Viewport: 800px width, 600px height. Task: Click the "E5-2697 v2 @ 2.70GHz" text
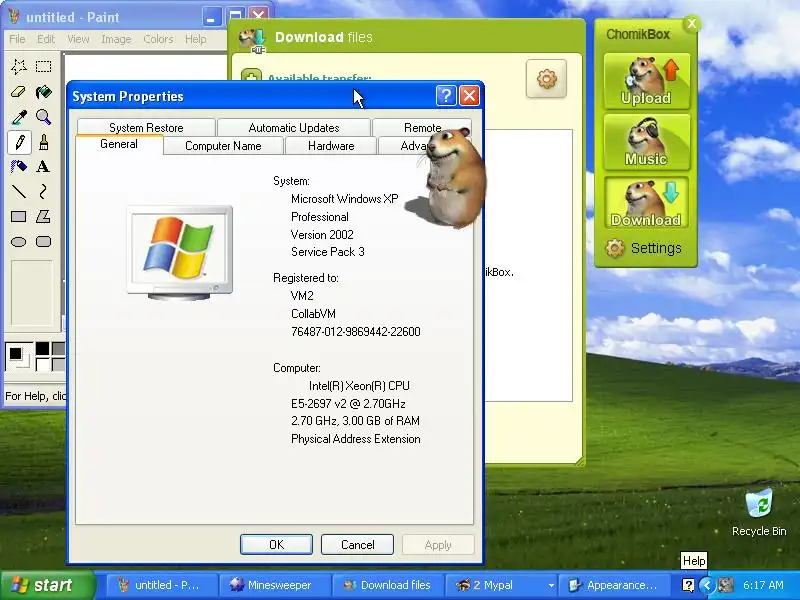[x=348, y=404]
